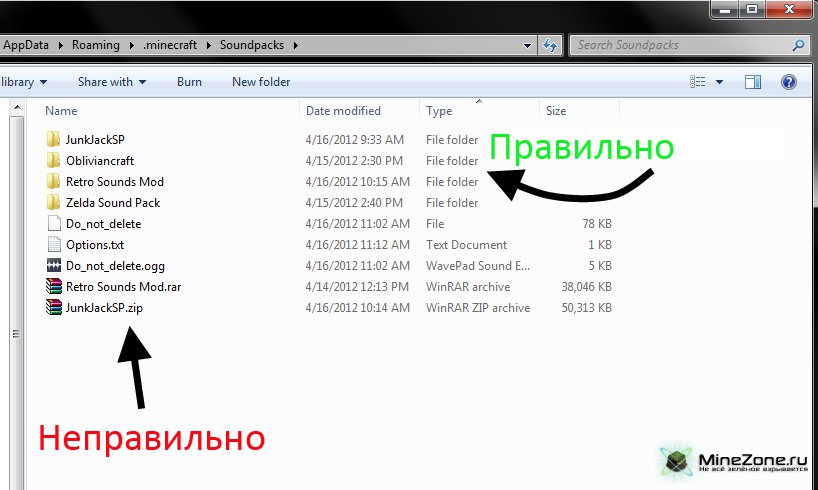This screenshot has height=490, width=818.
Task: Click the .minecraft breadcrumb in address bar
Action: pyautogui.click(x=170, y=45)
